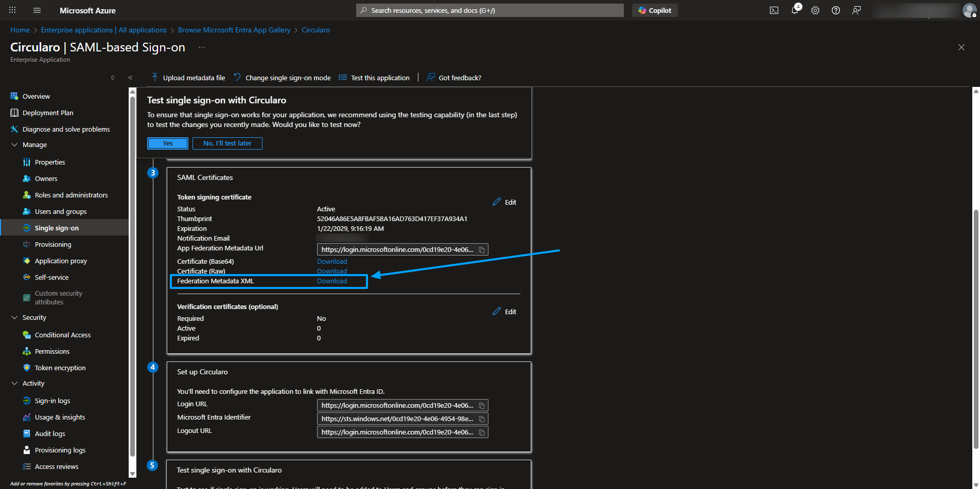The image size is (980, 489).
Task: Copy the Logout URL value
Action: point(482,432)
